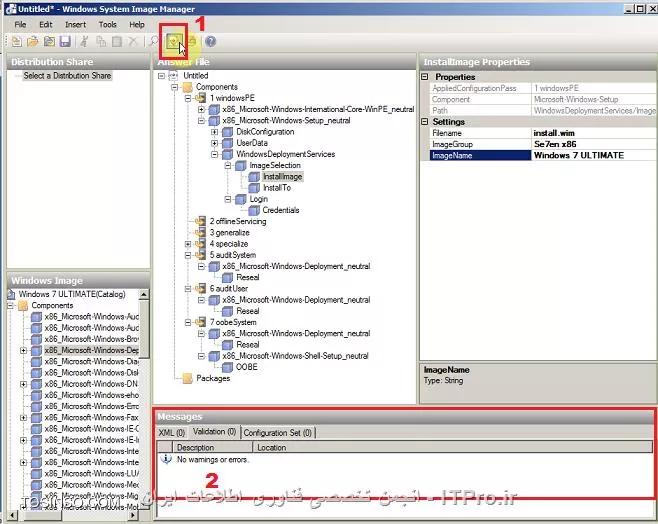The height and width of the screenshot is (524, 658).
Task: Select the ImageName setting row label
Action: 480,156
